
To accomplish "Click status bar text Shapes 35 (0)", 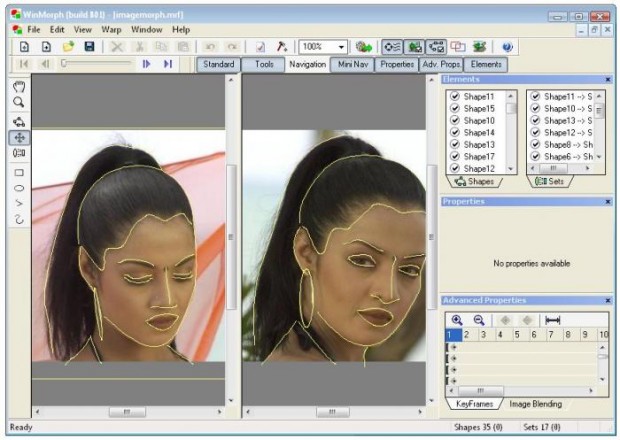I will [x=478, y=427].
